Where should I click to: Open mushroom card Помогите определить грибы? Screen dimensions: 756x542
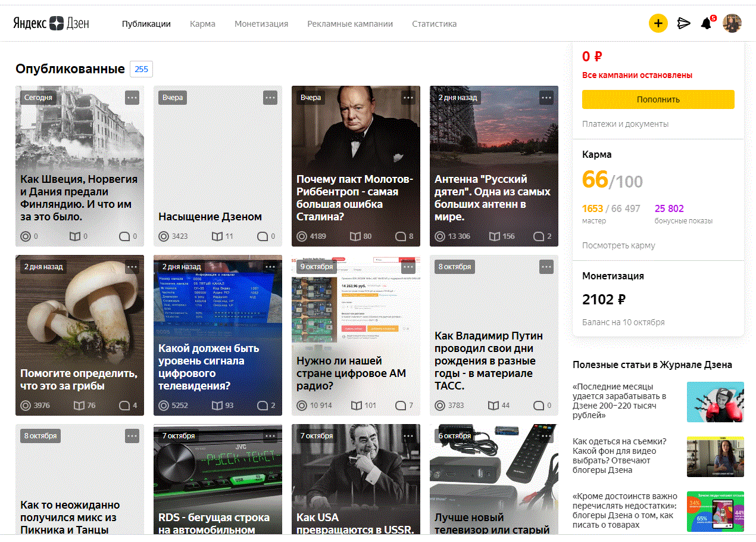[80, 335]
